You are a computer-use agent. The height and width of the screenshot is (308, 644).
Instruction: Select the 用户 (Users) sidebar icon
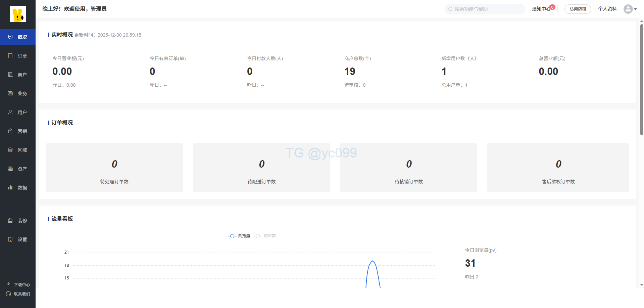click(x=10, y=112)
